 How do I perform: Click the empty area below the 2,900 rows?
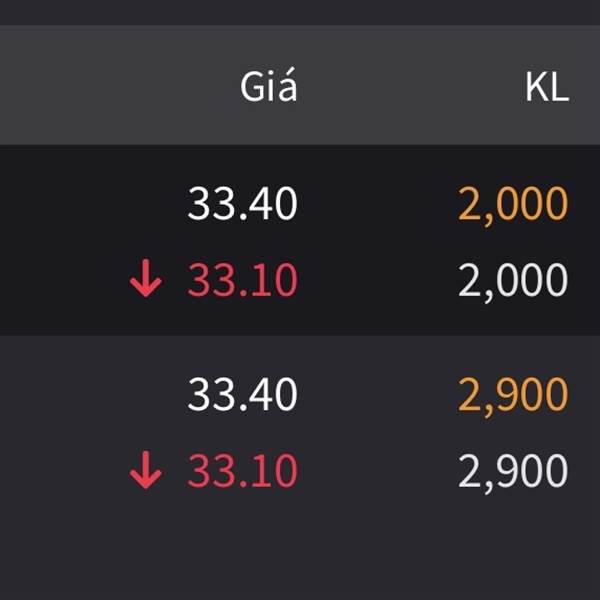click(300, 550)
